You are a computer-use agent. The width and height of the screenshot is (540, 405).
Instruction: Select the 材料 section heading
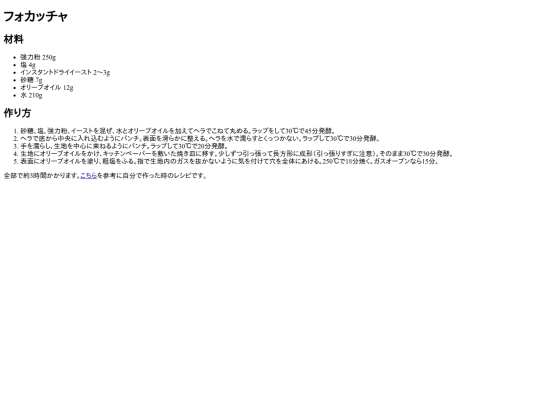pos(13,39)
